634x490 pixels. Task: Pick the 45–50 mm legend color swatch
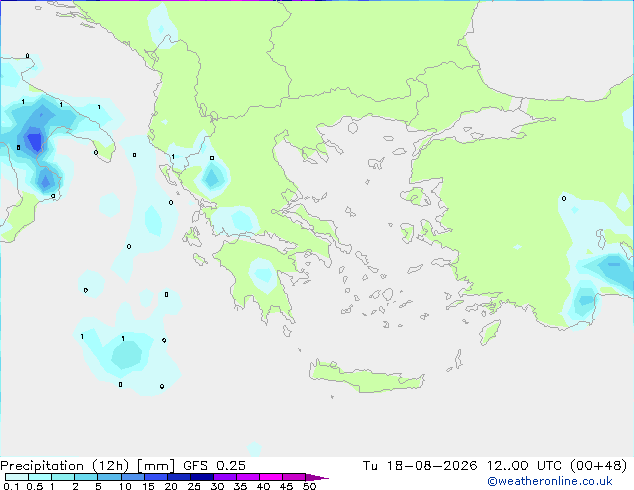click(x=294, y=477)
